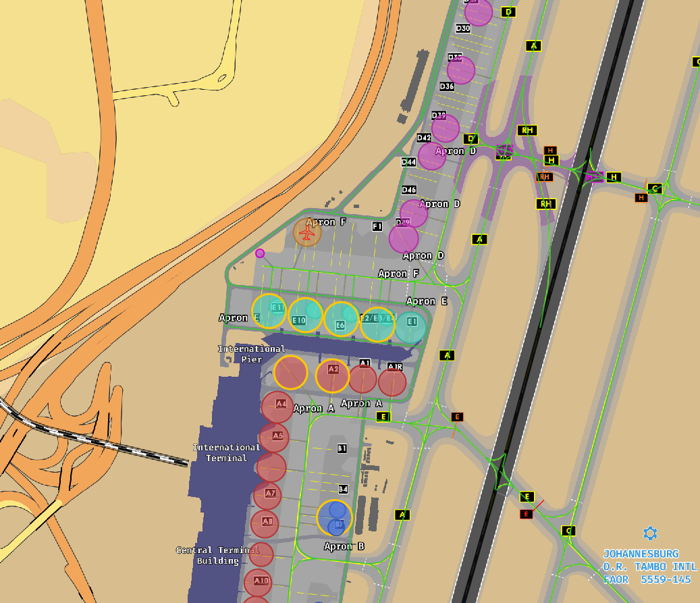Click the D44 stand label
The width and height of the screenshot is (700, 603).
click(x=408, y=162)
